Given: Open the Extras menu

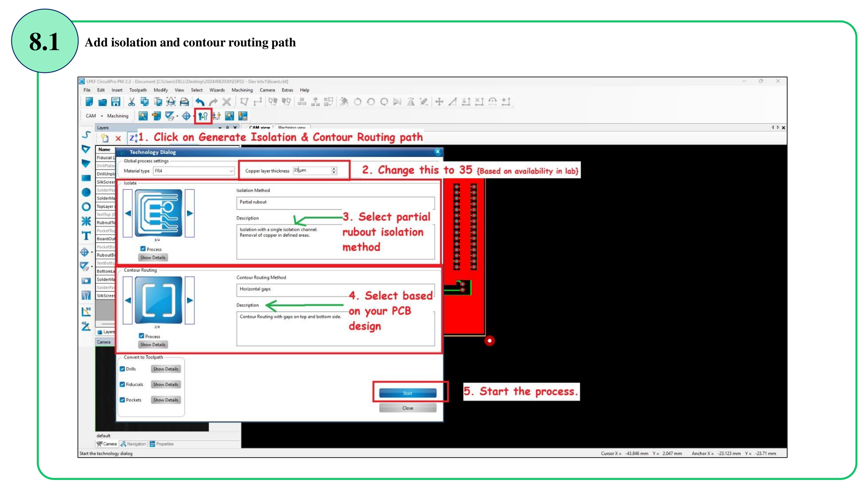Looking at the screenshot, I should click(x=287, y=90).
